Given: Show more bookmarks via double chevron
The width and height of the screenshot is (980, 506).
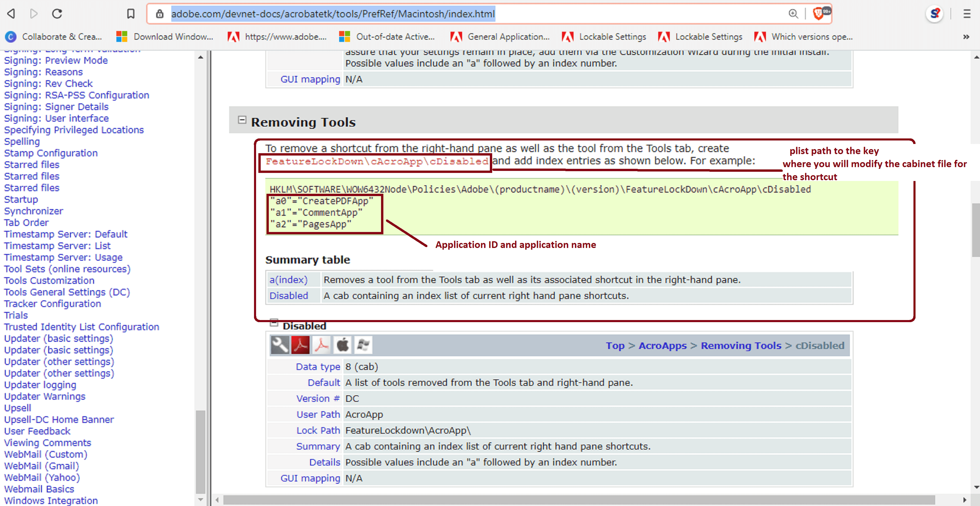Looking at the screenshot, I should pos(966,37).
